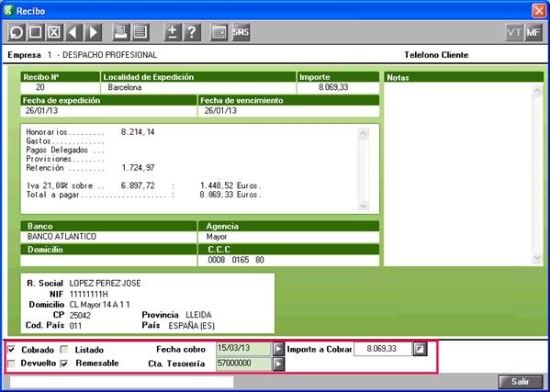Send SMS using the SMS icon

[241, 33]
